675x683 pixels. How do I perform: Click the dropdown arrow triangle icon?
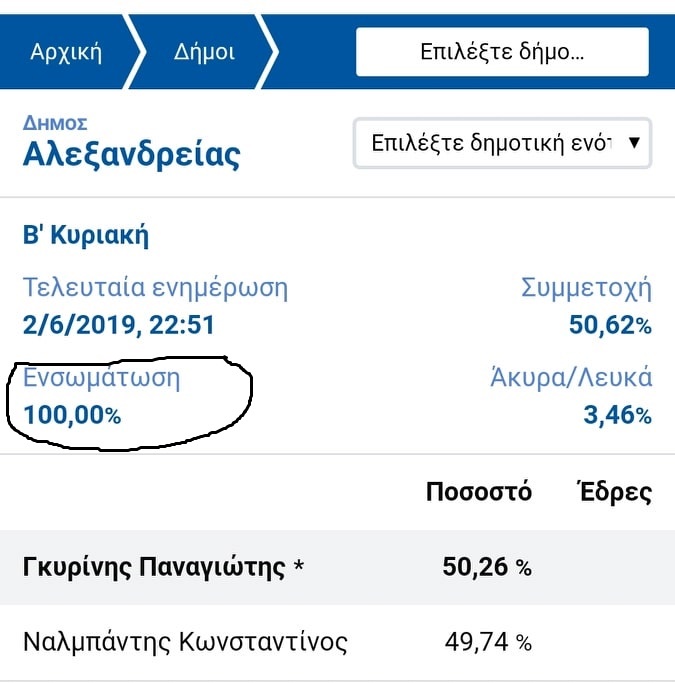pyautogui.click(x=634, y=142)
